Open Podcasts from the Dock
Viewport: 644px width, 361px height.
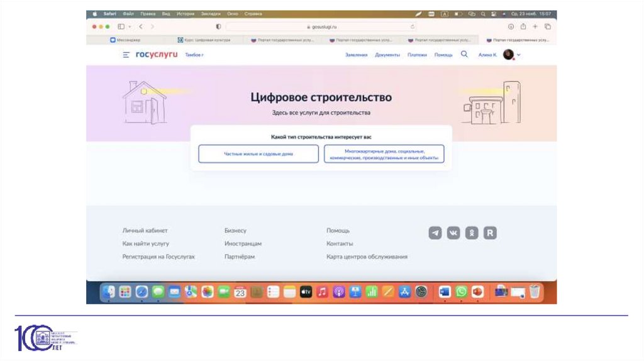point(339,292)
